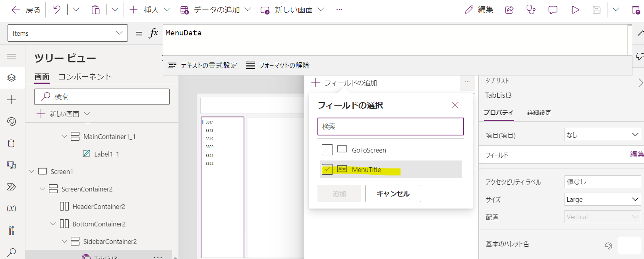Screen dimensions: 644x259
Task: Click 新しい画面 in the tree view
Action: tap(64, 114)
